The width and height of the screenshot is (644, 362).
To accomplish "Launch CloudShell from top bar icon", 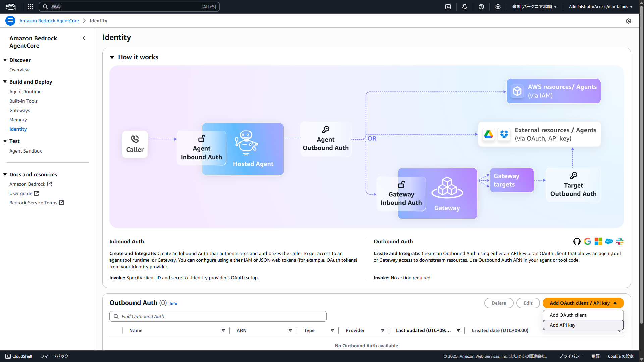I will coord(448,7).
